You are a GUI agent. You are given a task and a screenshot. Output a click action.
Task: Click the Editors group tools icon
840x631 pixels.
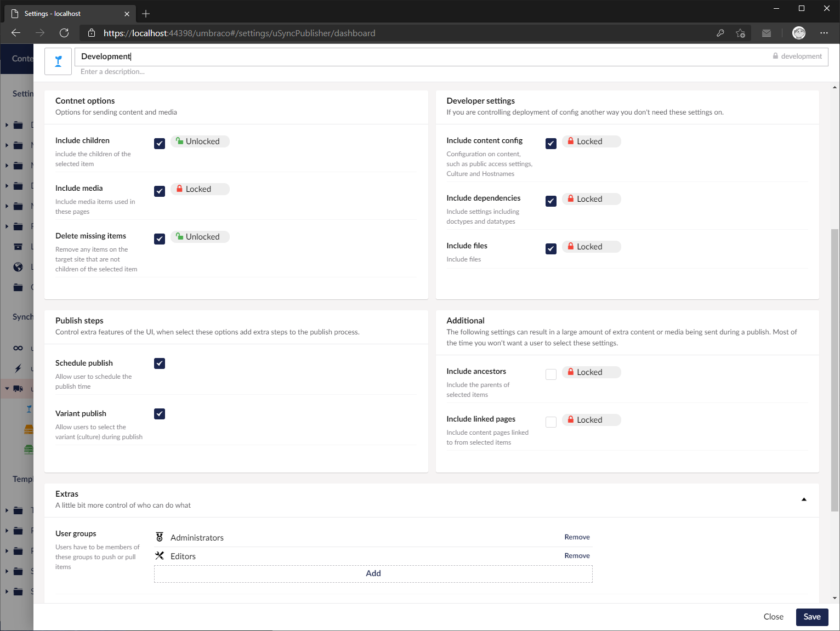pyautogui.click(x=160, y=556)
